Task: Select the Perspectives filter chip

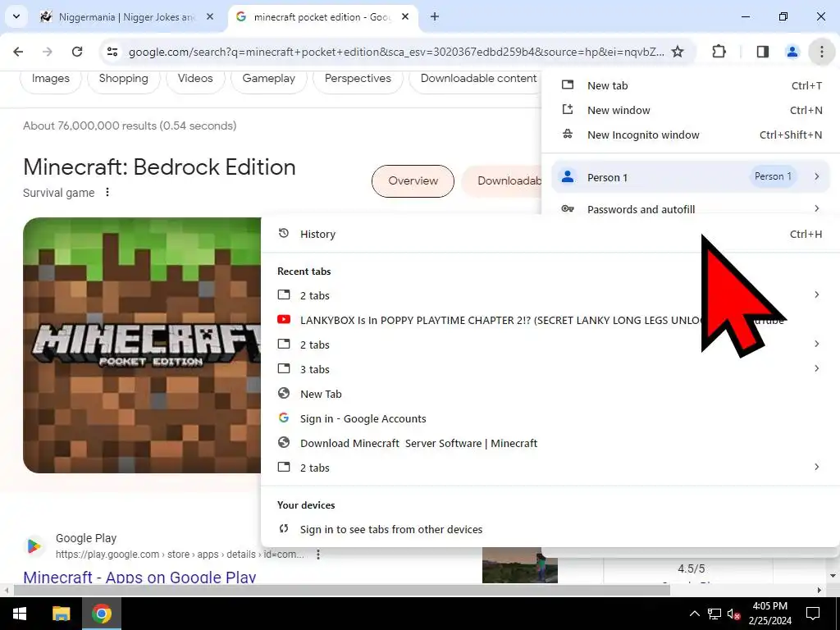Action: click(358, 79)
